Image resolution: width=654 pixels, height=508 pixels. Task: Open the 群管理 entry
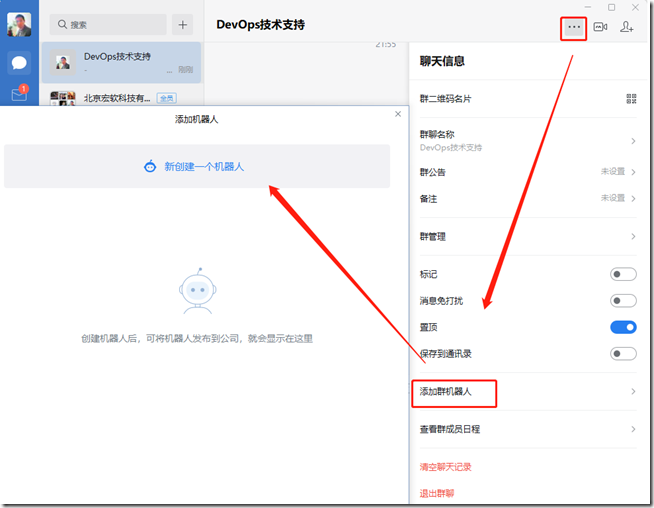pos(528,236)
